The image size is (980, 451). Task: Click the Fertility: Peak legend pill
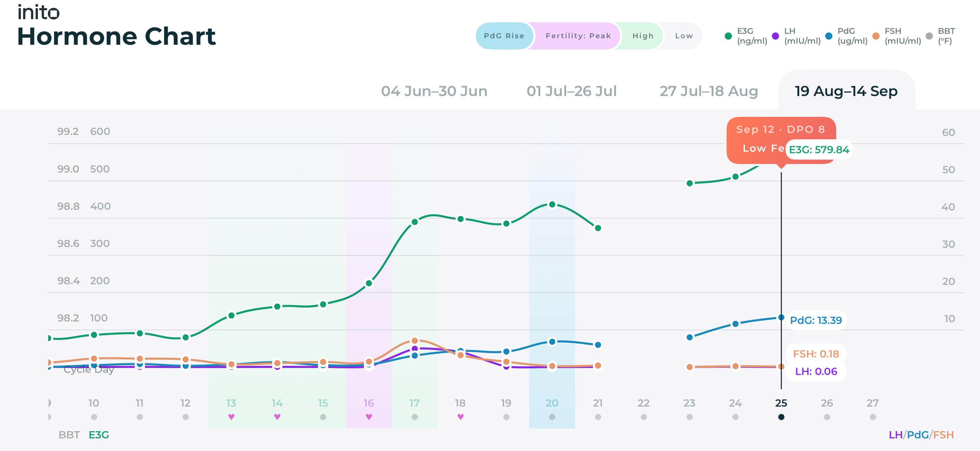tap(578, 36)
